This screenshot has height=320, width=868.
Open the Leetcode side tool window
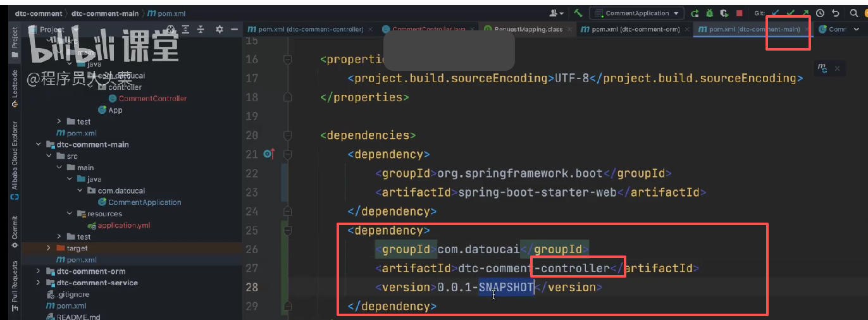click(x=14, y=87)
